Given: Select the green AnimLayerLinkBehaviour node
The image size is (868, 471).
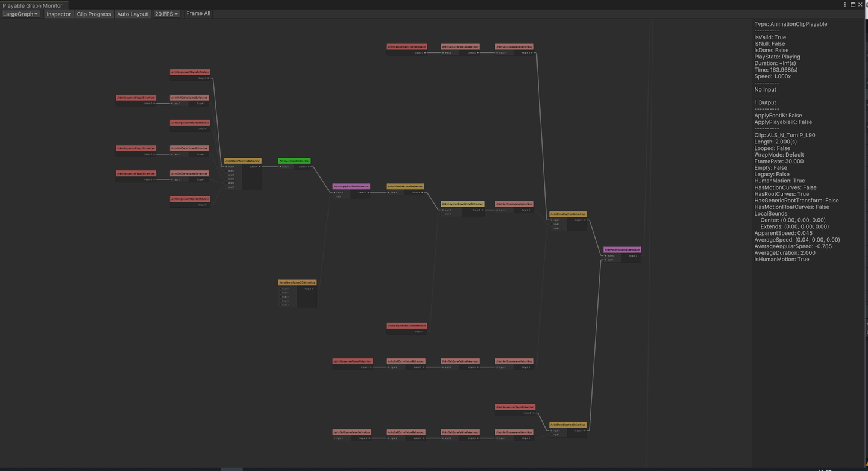Looking at the screenshot, I should (x=294, y=161).
